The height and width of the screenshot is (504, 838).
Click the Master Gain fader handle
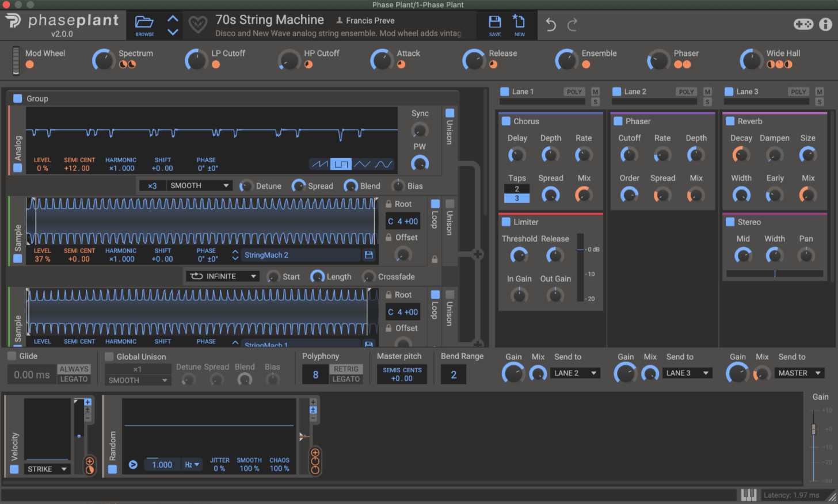pyautogui.click(x=813, y=429)
